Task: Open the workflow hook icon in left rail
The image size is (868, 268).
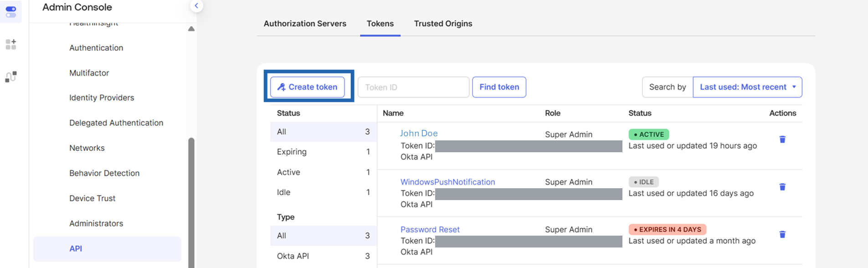Action: click(11, 77)
